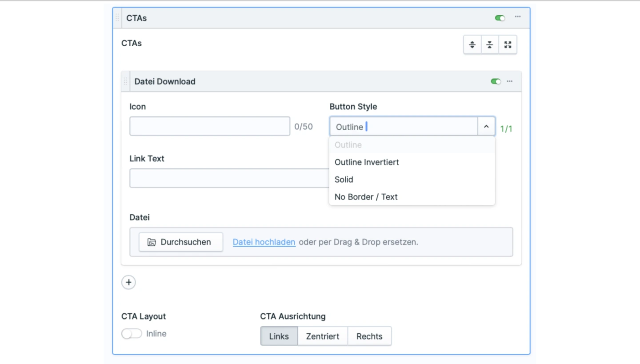Open the Datei Download options menu
The width and height of the screenshot is (640, 364).
coord(509,81)
